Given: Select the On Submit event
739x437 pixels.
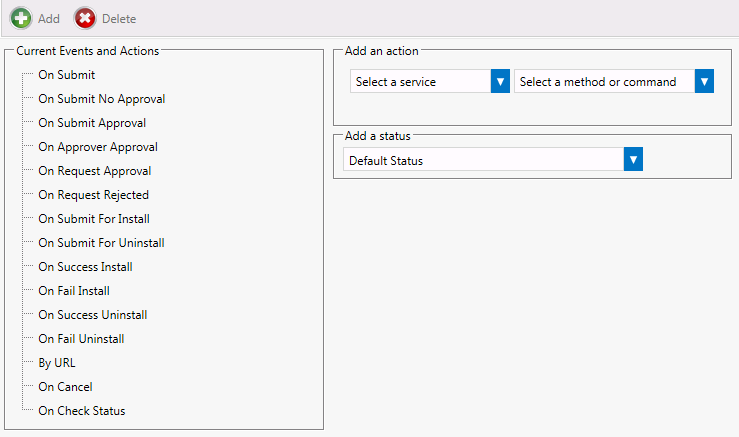Looking at the screenshot, I should (66, 75).
